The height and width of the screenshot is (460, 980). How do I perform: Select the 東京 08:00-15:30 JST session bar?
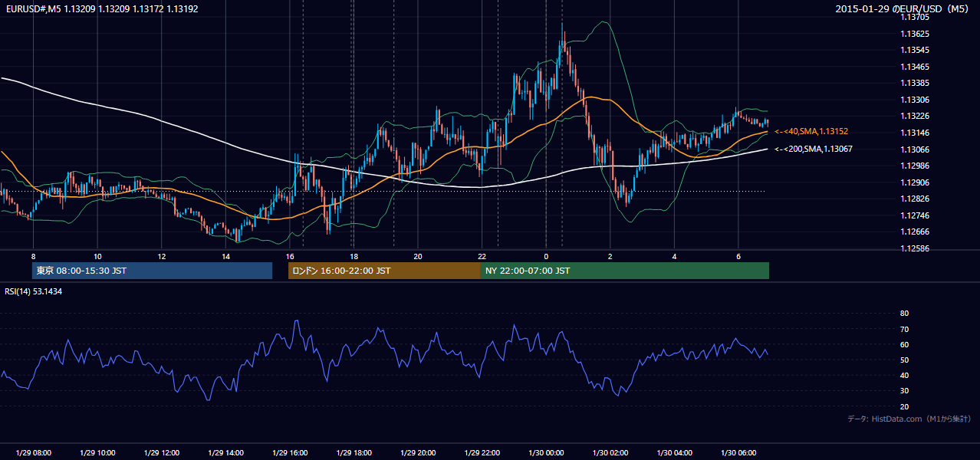152,271
